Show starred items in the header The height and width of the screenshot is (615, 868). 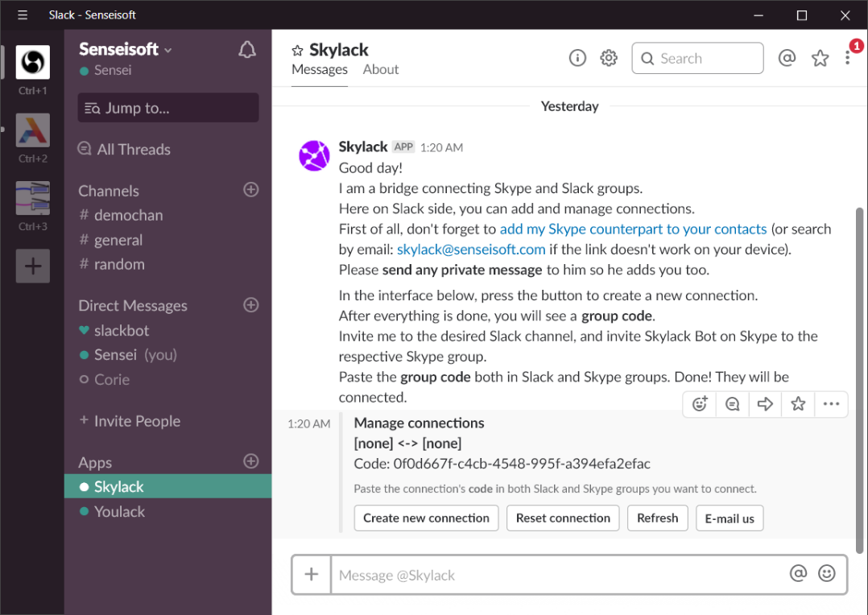[820, 58]
